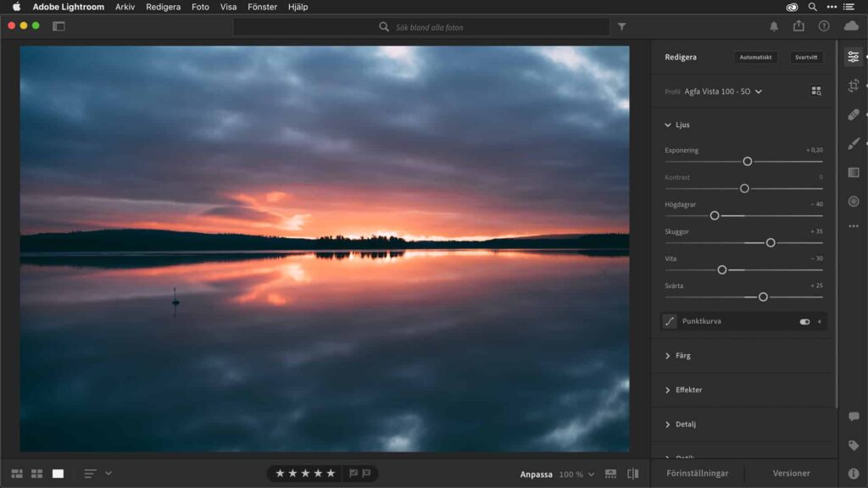
Task: Toggle the Punktkurva curve switch
Action: point(804,321)
